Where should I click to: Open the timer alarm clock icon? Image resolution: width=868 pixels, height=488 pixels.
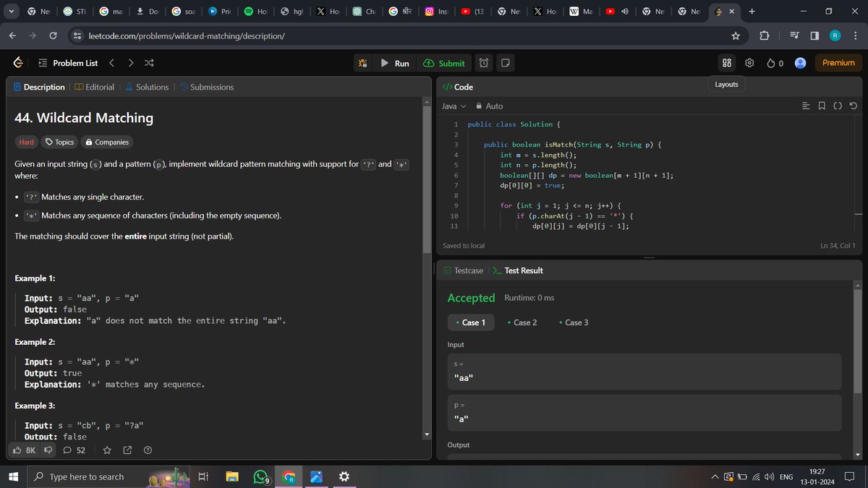click(484, 63)
